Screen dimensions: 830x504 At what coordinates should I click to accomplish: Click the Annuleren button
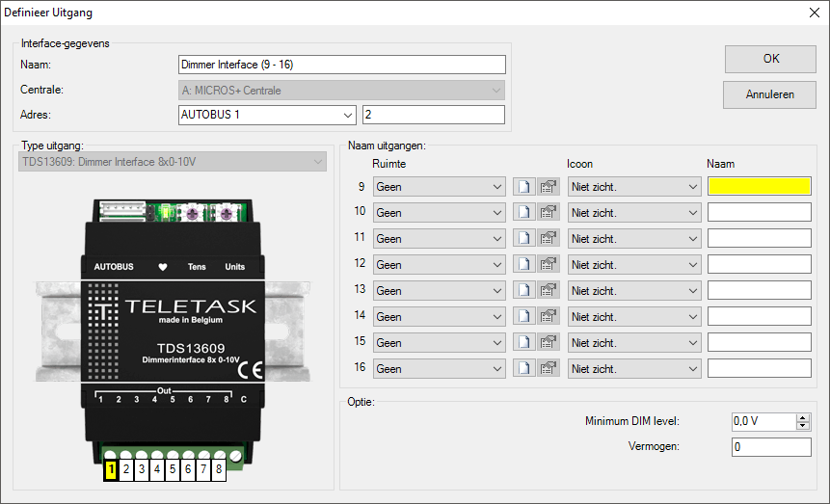tap(770, 94)
